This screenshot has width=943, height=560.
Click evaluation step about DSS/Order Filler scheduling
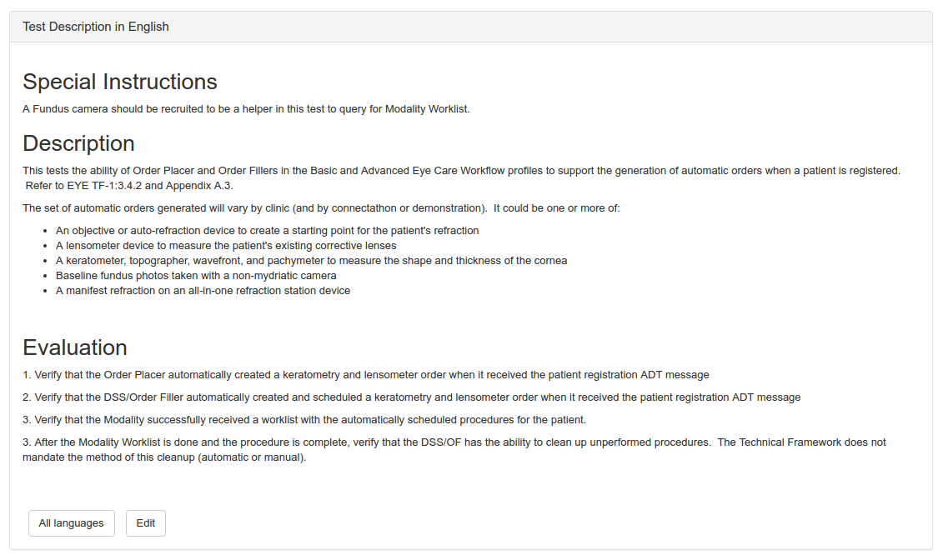411,397
